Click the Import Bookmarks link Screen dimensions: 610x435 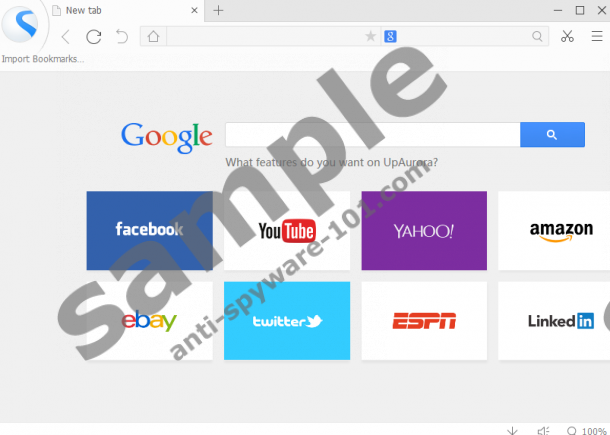(x=43, y=59)
